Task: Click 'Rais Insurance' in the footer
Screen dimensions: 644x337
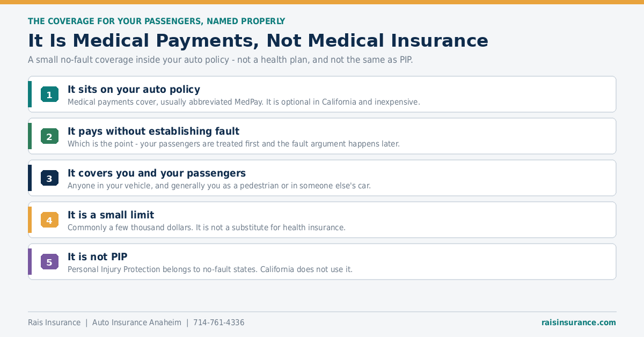Action: click(x=54, y=323)
